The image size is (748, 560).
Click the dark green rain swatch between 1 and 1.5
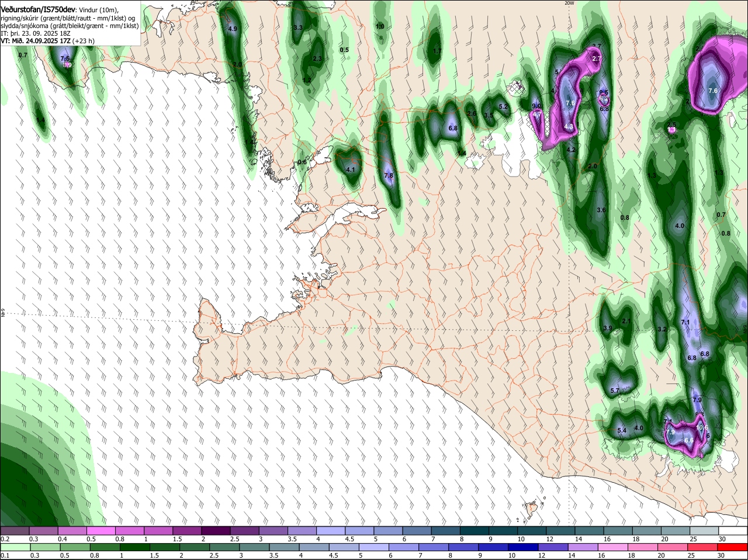coord(134,547)
